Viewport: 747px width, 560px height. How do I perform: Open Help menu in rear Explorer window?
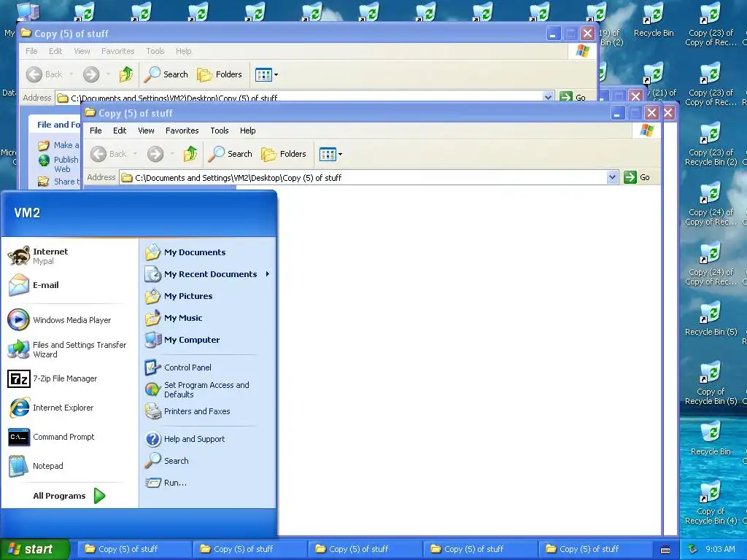click(x=183, y=51)
